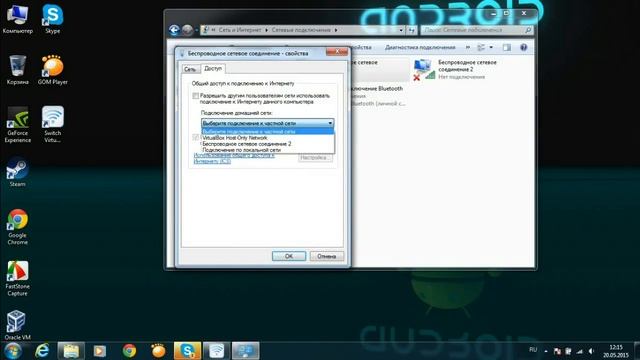Open help in the network connections window
Screen dimensions: 640x360
point(524,47)
